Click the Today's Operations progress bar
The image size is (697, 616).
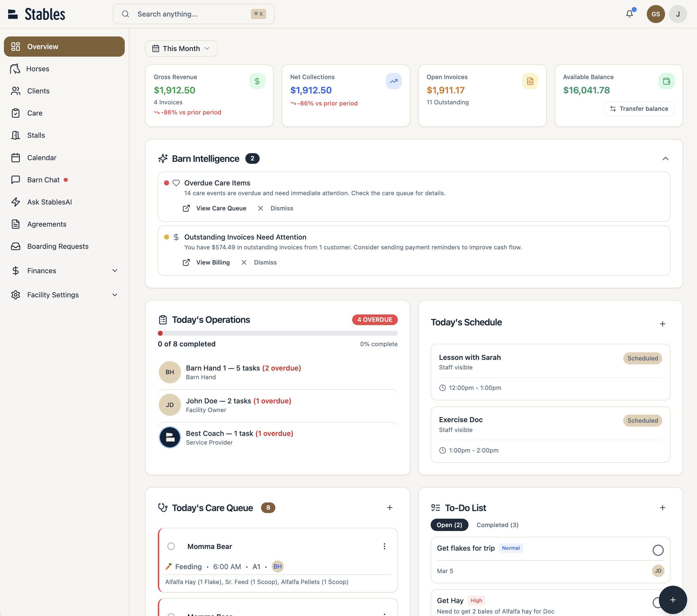tap(278, 333)
